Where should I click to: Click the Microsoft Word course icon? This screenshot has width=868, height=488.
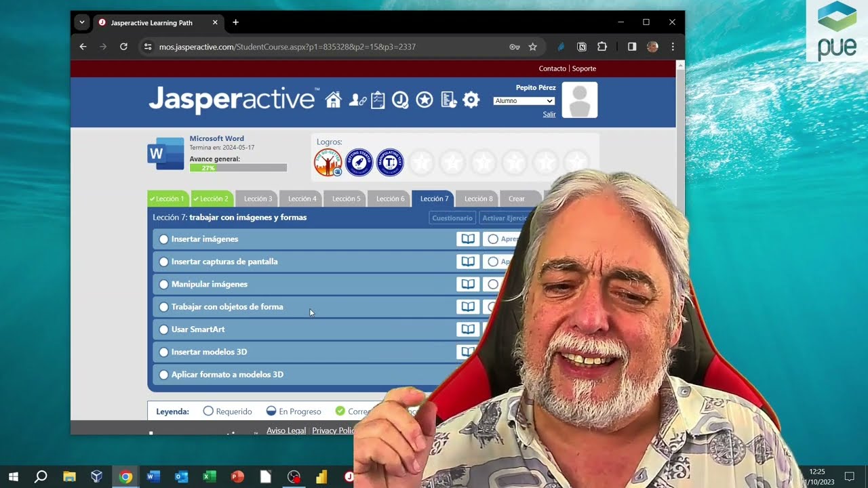click(165, 153)
